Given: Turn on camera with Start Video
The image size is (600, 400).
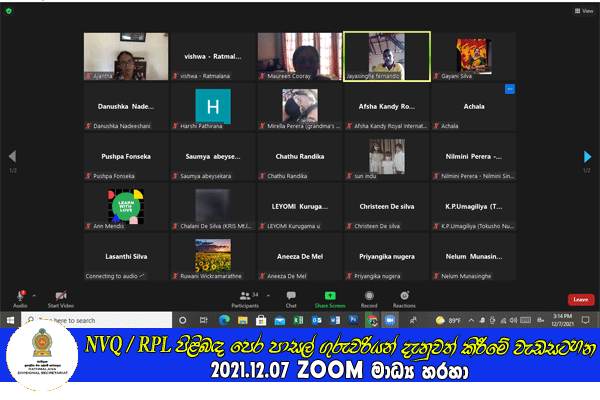Looking at the screenshot, I should (60, 299).
